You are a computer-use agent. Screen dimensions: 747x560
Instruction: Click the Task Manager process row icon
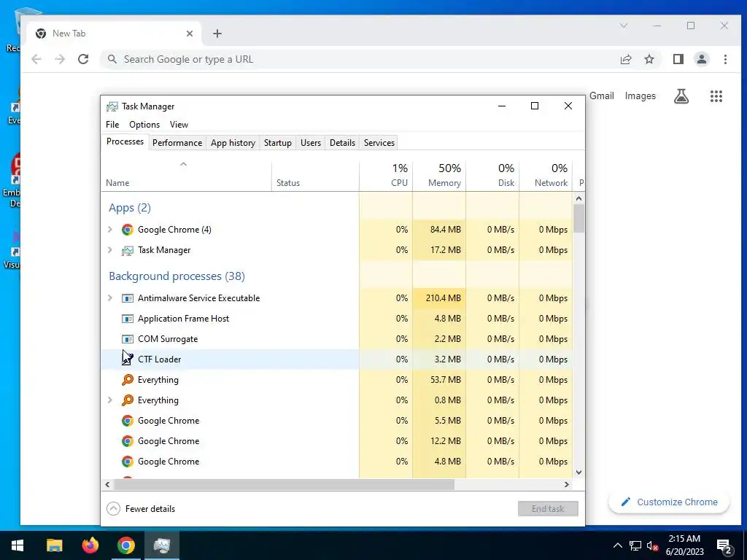point(127,250)
